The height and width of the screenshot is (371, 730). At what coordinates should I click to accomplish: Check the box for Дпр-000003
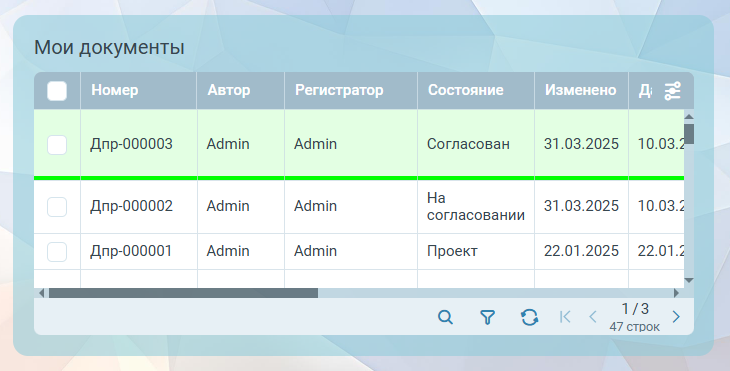tap(57, 145)
